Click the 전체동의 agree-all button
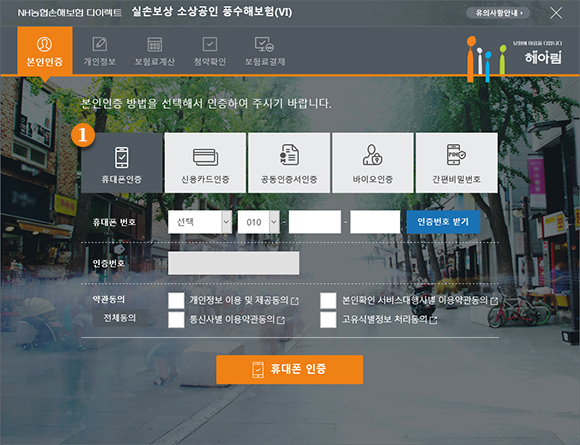580x445 pixels. [119, 318]
